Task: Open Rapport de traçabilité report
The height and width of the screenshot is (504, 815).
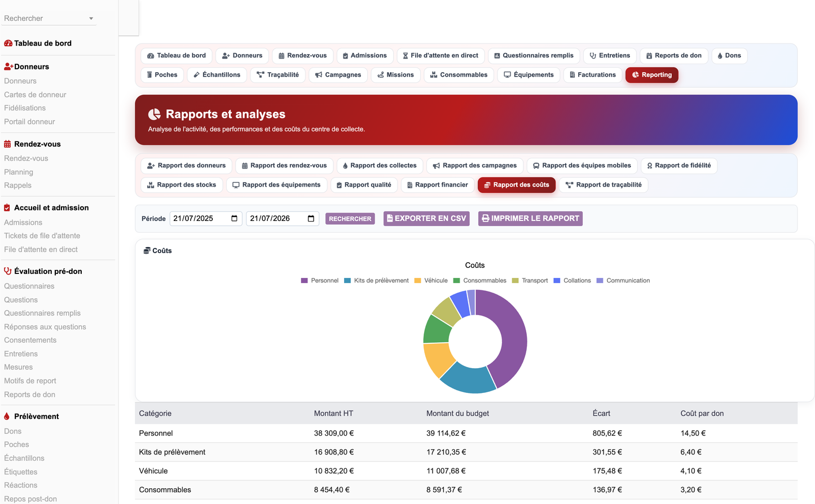Action: pyautogui.click(x=603, y=185)
